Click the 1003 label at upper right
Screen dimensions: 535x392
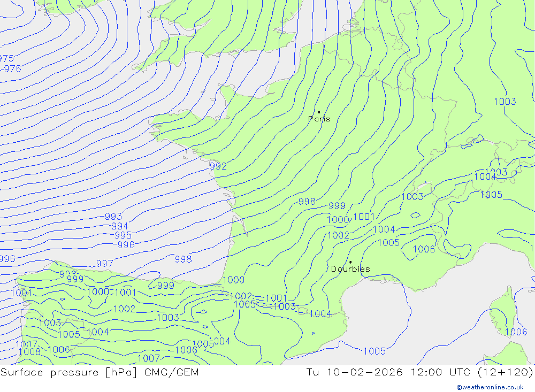click(505, 101)
